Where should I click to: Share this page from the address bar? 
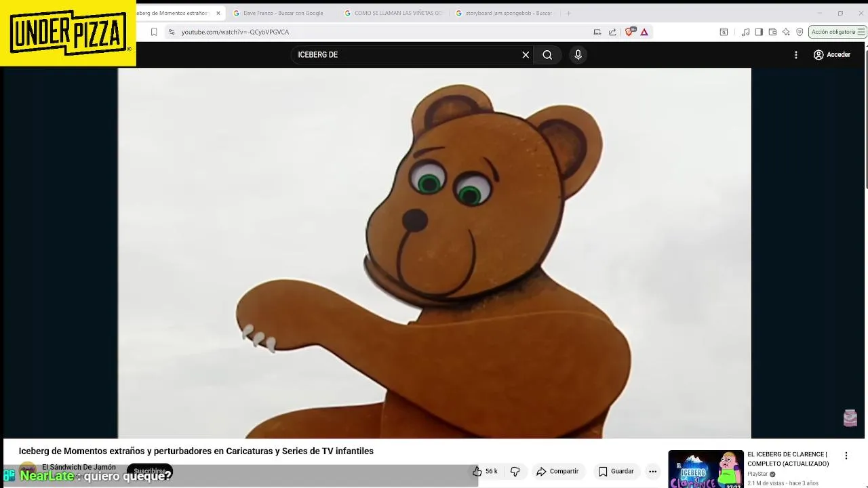pos(612,32)
